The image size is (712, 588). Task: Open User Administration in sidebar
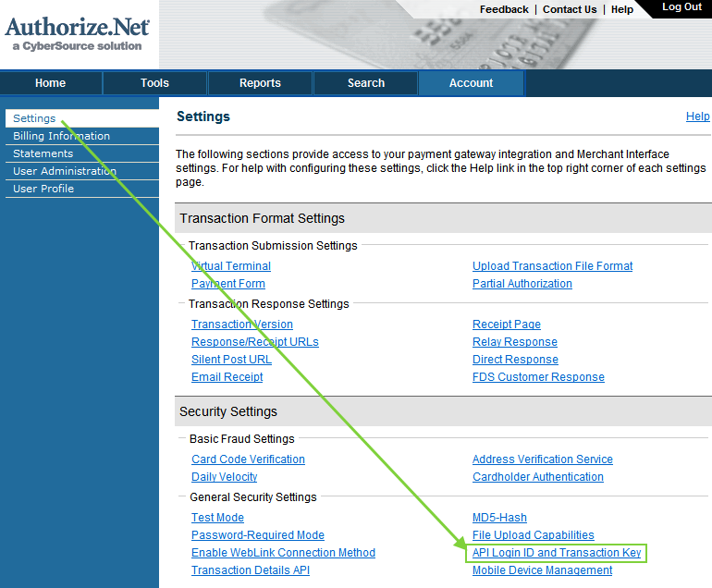(x=82, y=171)
